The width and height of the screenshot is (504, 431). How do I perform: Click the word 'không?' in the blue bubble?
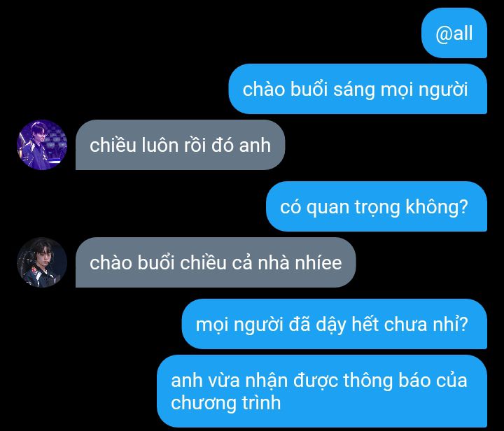click(437, 207)
